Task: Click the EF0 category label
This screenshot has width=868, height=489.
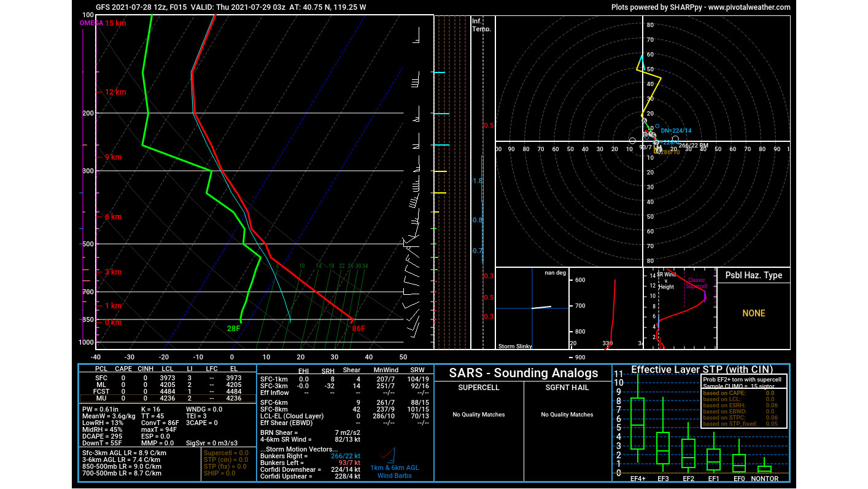Action: pos(739,479)
